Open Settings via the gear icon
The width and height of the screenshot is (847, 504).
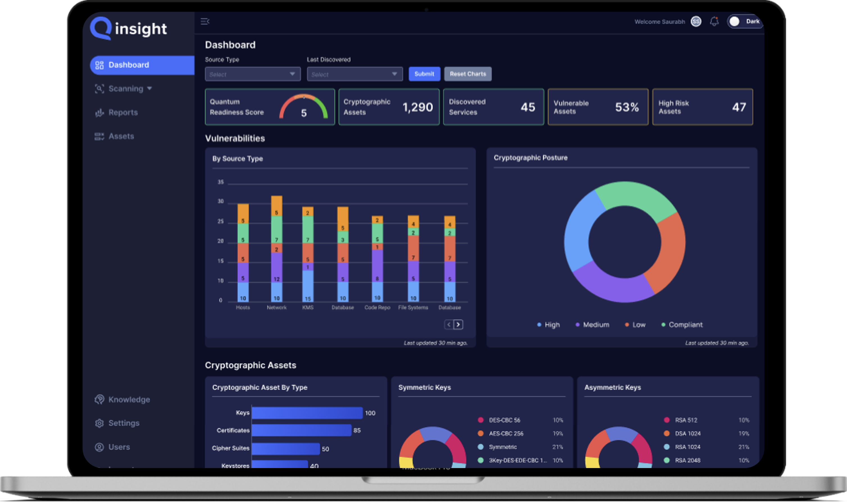coord(99,423)
